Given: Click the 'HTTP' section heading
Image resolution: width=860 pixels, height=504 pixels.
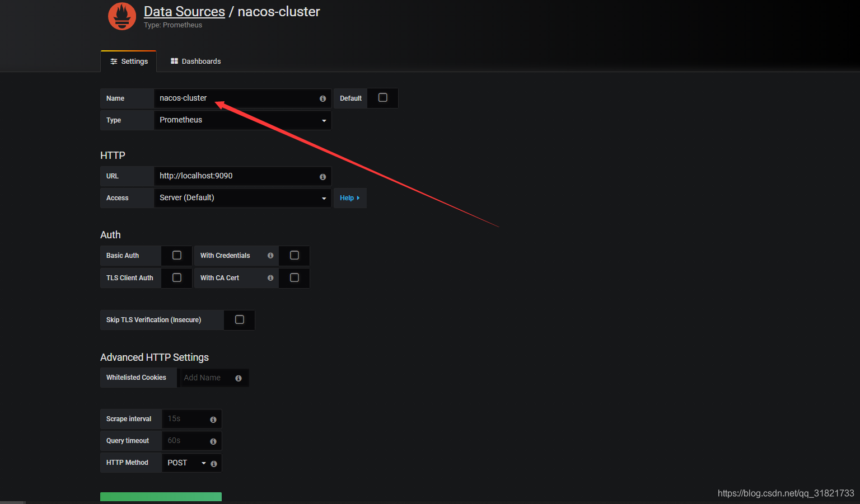Looking at the screenshot, I should 113,156.
